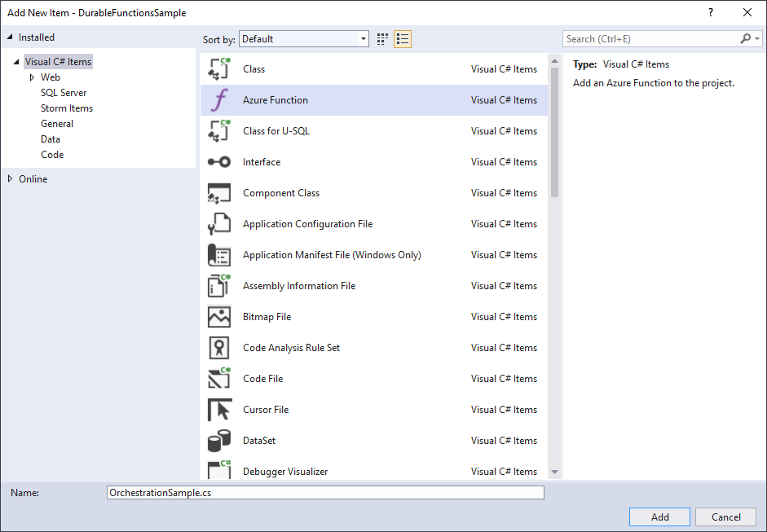Image resolution: width=767 pixels, height=532 pixels.
Task: Open the Sort by dropdown
Action: [362, 38]
